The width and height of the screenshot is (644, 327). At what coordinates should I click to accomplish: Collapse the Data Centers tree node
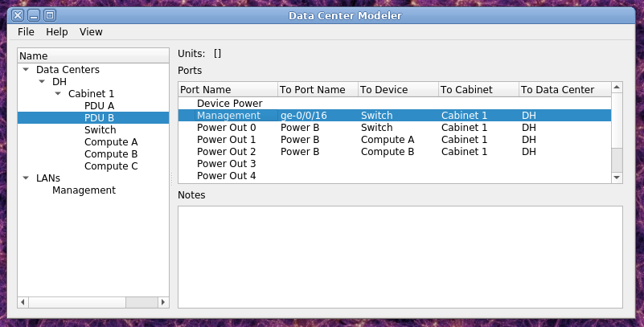click(x=26, y=70)
